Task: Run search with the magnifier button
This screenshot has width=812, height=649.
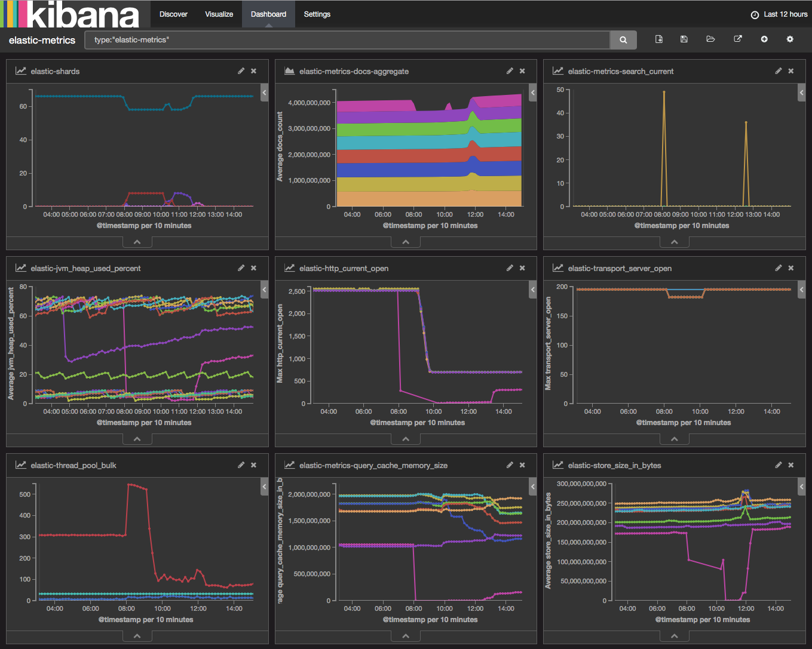Action: [623, 40]
